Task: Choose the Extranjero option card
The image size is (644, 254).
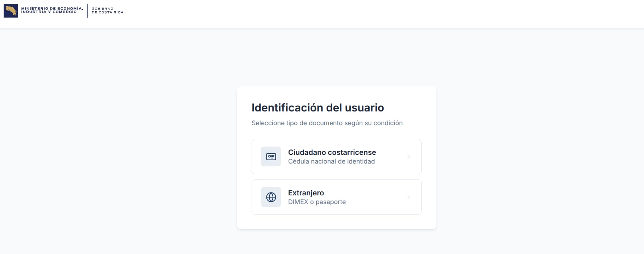Action: [337, 197]
